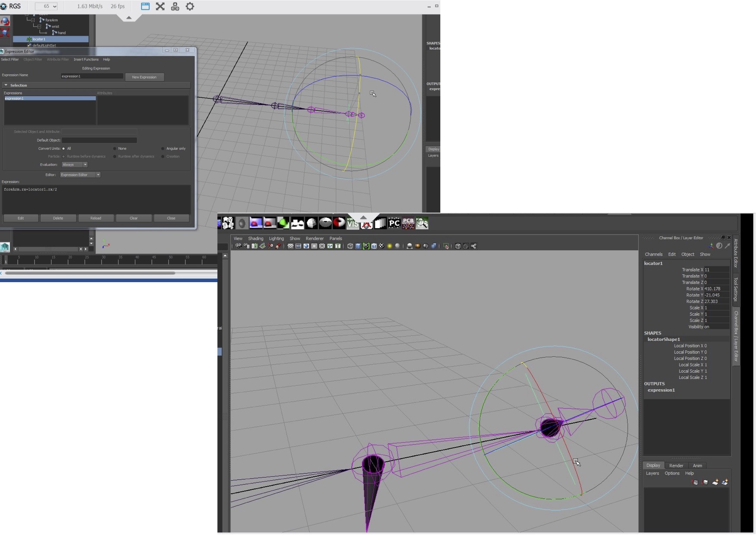Switch to the Anim layer tab
The image size is (756, 535).
pos(697,466)
